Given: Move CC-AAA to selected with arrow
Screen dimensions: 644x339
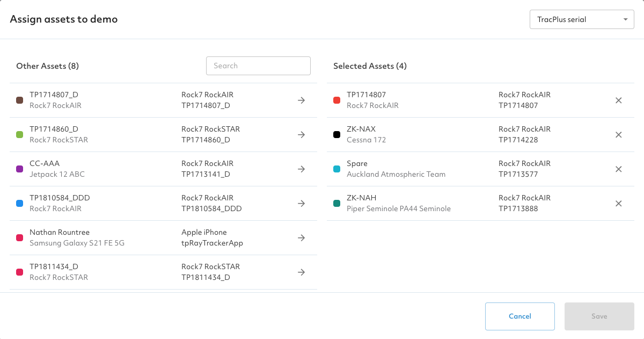Looking at the screenshot, I should (302, 169).
